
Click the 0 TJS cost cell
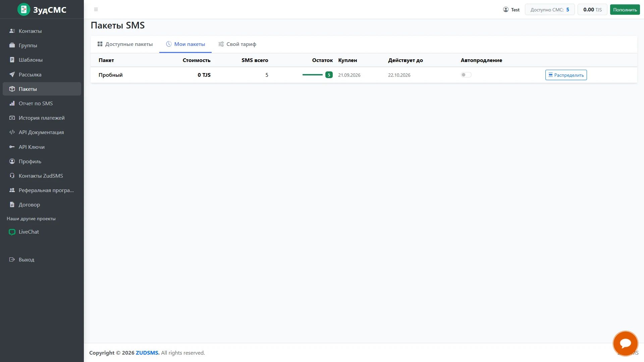click(204, 75)
